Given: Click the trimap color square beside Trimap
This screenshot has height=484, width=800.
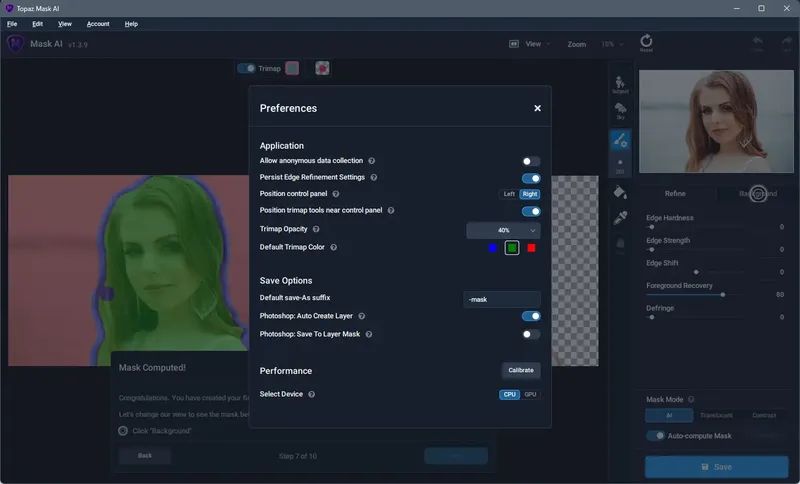Looking at the screenshot, I should 292,68.
